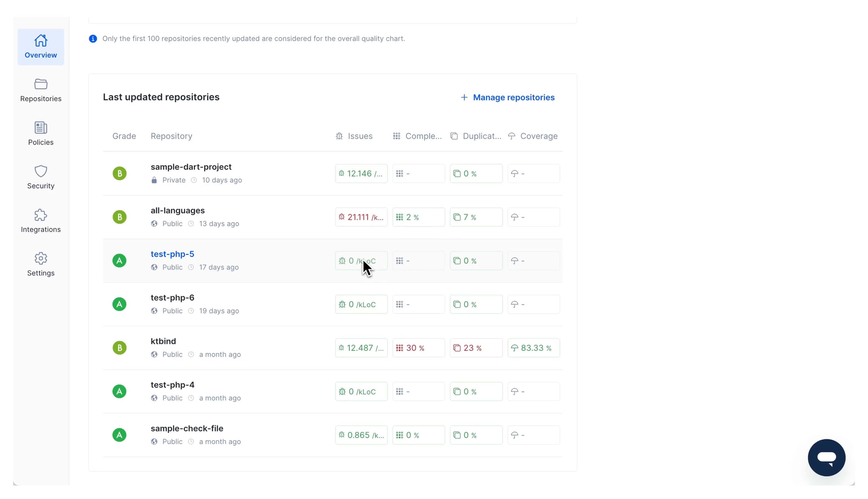The image size is (868, 499).
Task: Open sample-dart-project repository
Action: point(191,167)
